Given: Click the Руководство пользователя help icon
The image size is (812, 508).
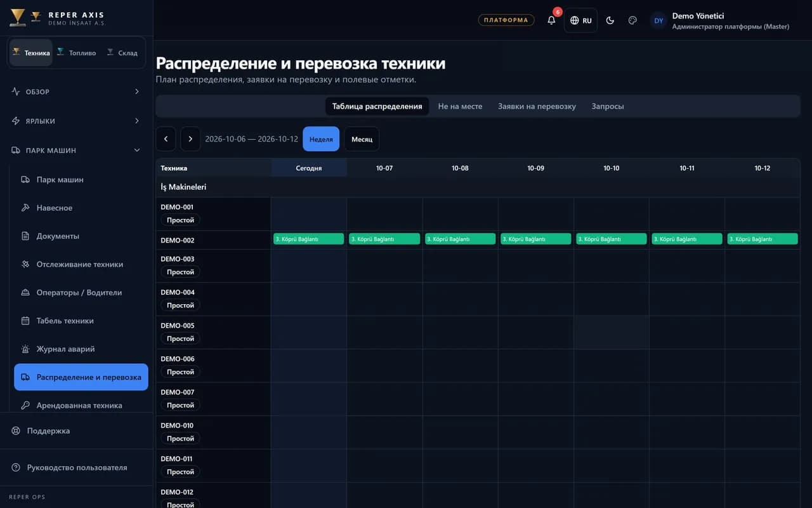Looking at the screenshot, I should click(x=16, y=467).
